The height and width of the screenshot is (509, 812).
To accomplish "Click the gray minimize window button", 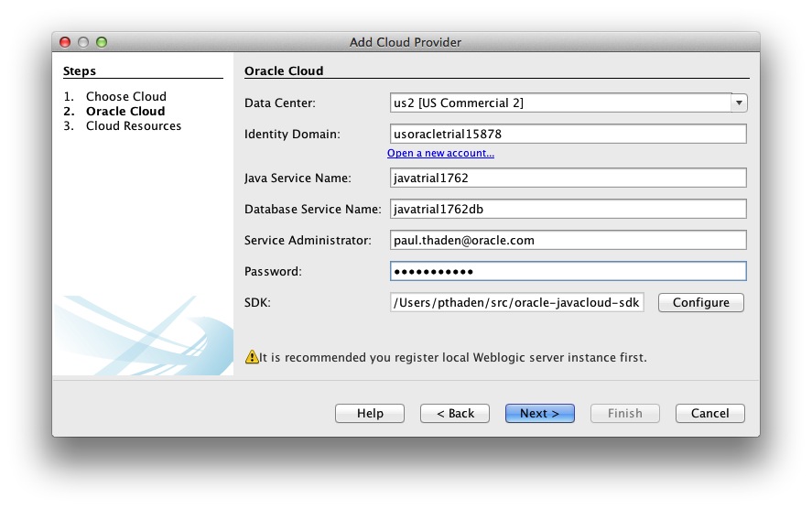I will click(83, 42).
